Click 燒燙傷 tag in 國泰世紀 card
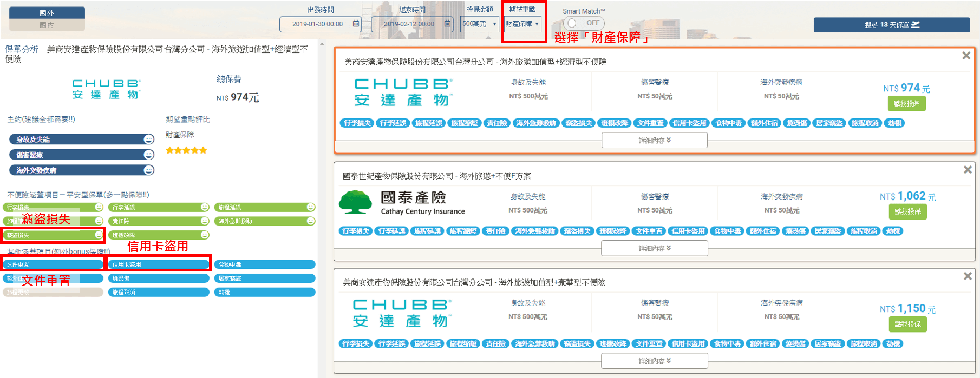980x378 pixels. (x=795, y=231)
